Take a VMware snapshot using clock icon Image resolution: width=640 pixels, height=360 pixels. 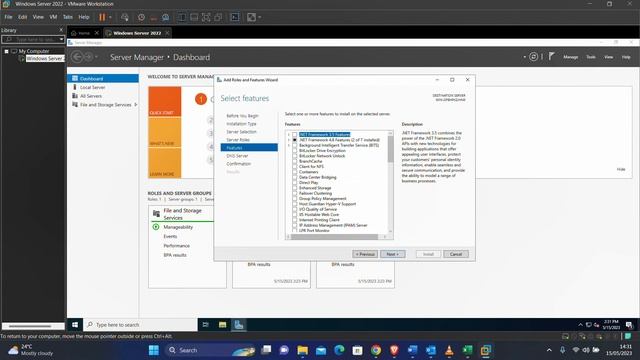tap(141, 17)
